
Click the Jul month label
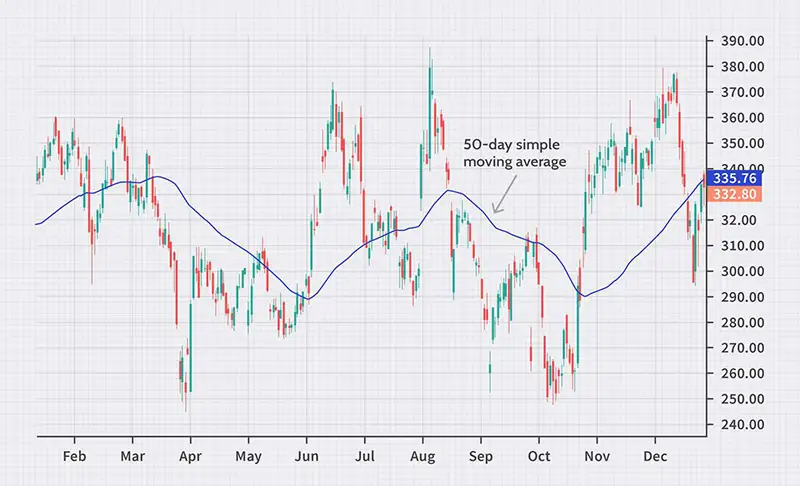click(365, 456)
